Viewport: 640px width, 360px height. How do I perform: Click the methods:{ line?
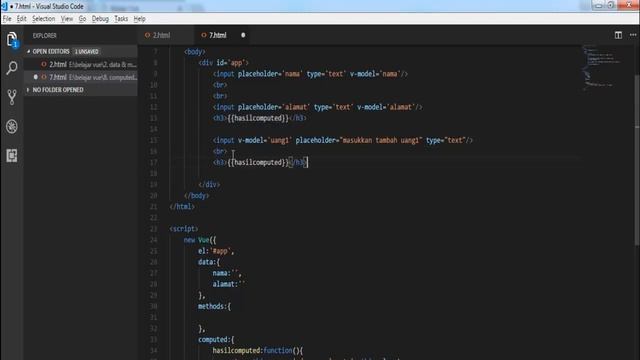pos(214,306)
